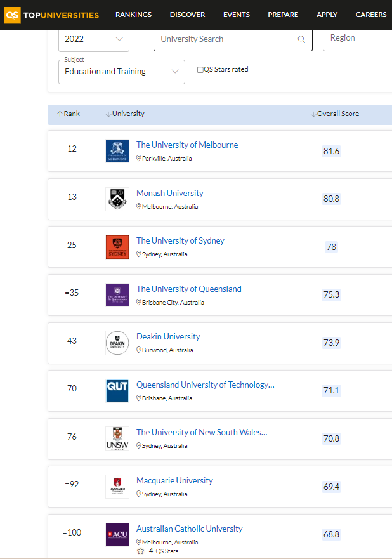Open The University of Sydney link
The width and height of the screenshot is (392, 559).
180,240
